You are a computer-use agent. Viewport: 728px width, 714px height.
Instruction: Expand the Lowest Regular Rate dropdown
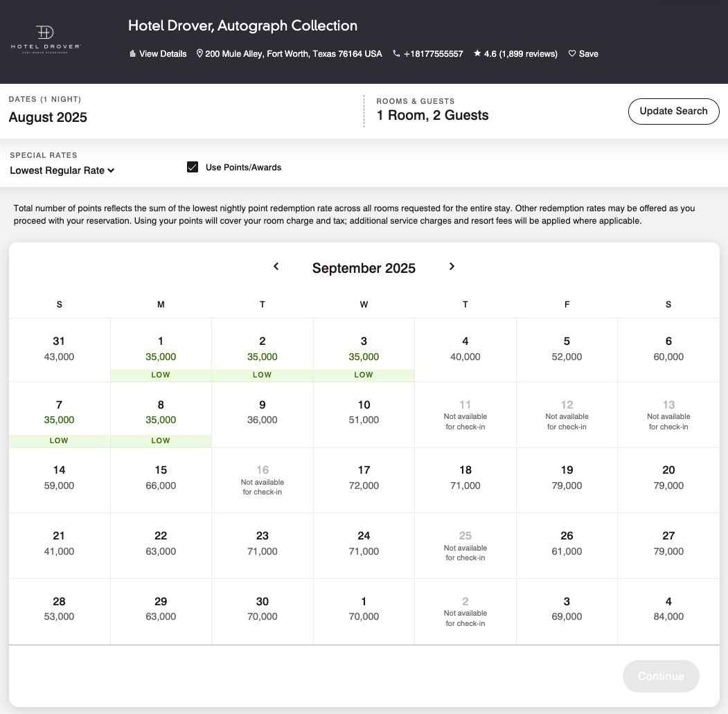(62, 170)
